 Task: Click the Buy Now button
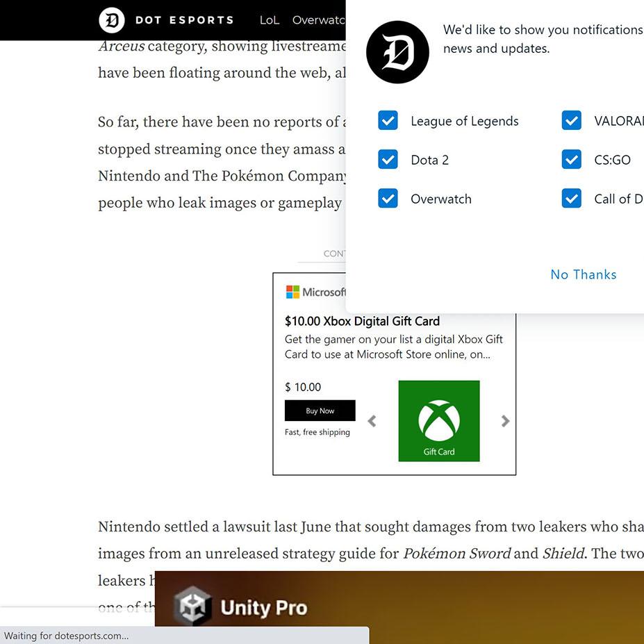(x=320, y=411)
